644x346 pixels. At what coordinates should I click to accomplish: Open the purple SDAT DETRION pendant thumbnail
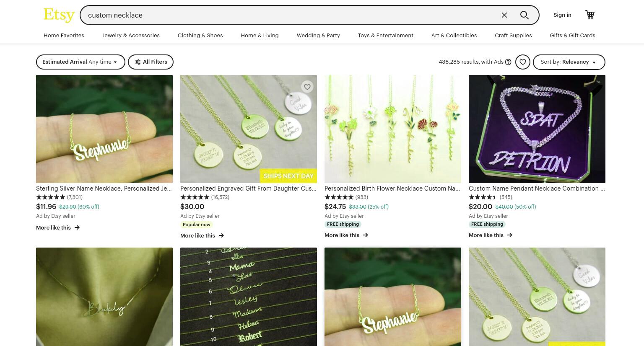[537, 129]
